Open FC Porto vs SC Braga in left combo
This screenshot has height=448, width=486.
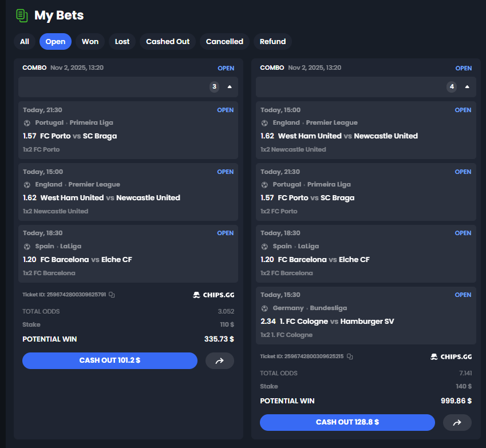pos(78,136)
